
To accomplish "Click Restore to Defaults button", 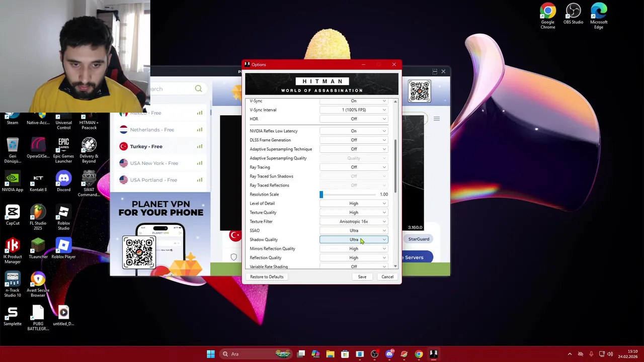I will 267,277.
